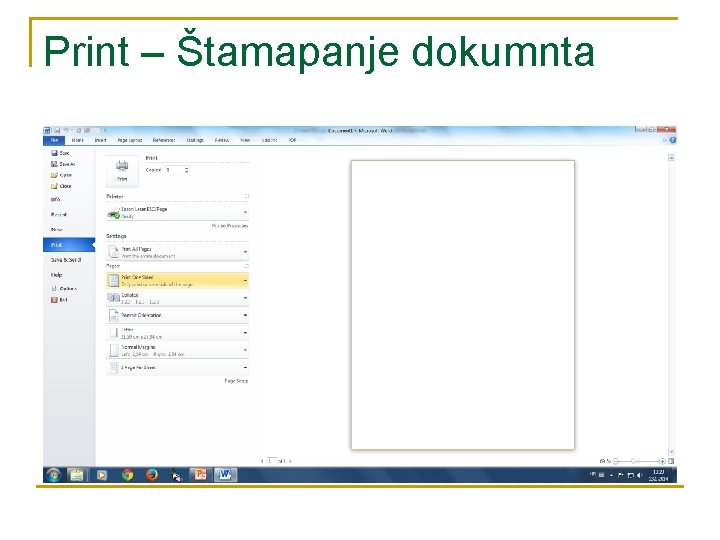
Task: Switch to the Review ribbon tab
Action: tap(222, 140)
